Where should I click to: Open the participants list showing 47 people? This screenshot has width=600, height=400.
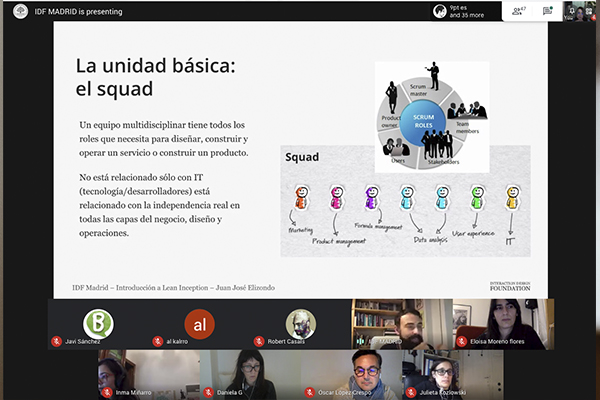[x=518, y=11]
